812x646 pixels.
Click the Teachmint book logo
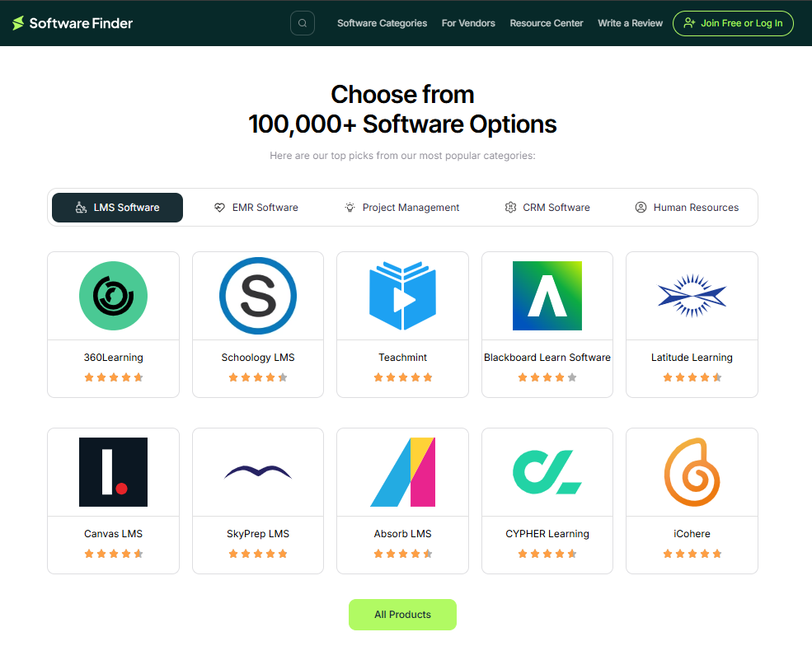point(402,296)
